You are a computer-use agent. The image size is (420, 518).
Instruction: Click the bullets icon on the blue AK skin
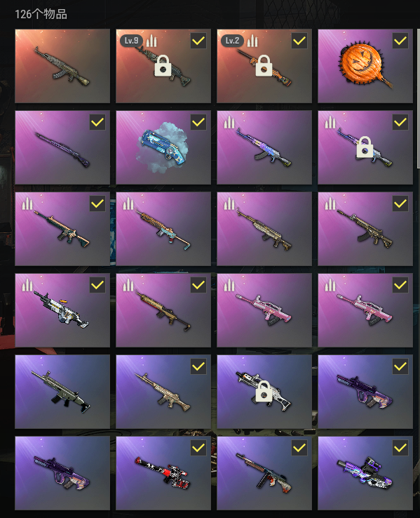coord(229,122)
